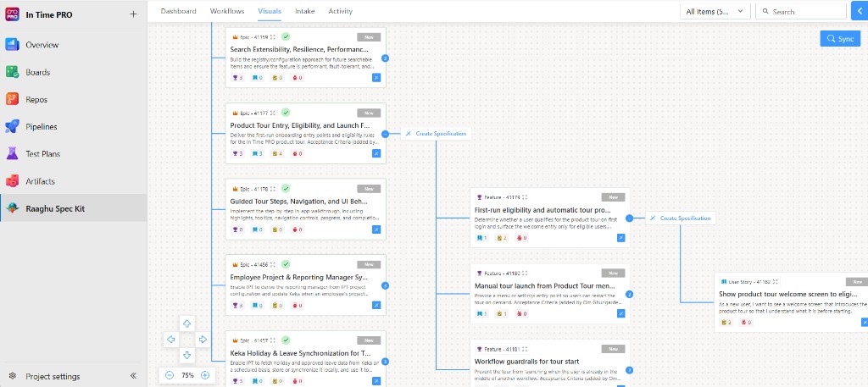Click feature count 3 on Epic 41177 card

237,153
